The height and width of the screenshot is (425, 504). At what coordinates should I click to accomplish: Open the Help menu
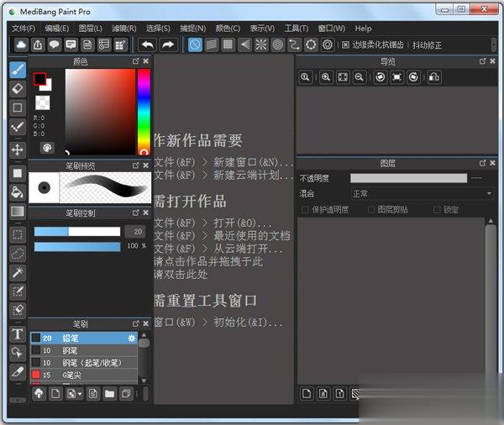coord(363,28)
